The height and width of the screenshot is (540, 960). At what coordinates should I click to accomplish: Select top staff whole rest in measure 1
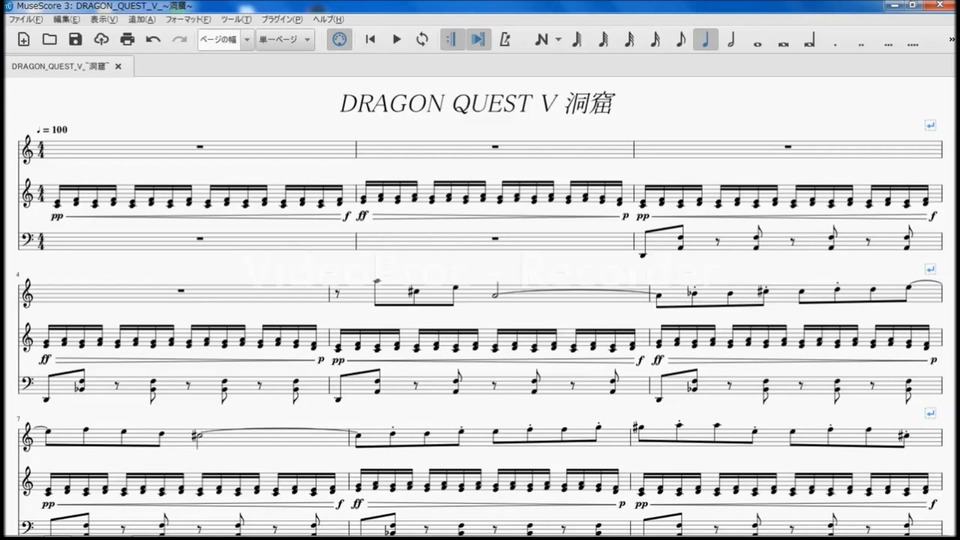click(x=200, y=147)
